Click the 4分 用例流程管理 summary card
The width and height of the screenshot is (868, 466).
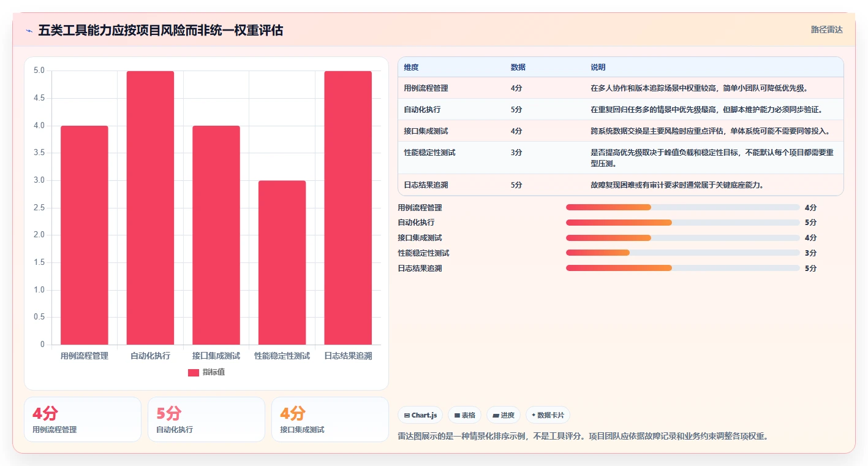pyautogui.click(x=83, y=419)
